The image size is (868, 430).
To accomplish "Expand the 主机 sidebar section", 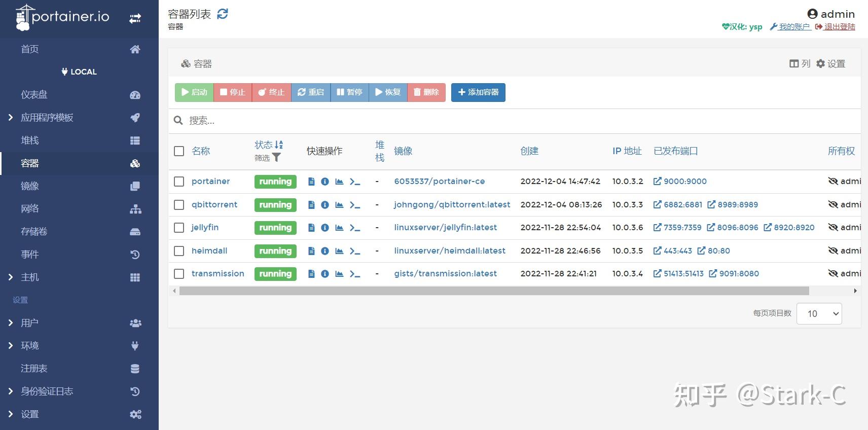I will (11, 277).
